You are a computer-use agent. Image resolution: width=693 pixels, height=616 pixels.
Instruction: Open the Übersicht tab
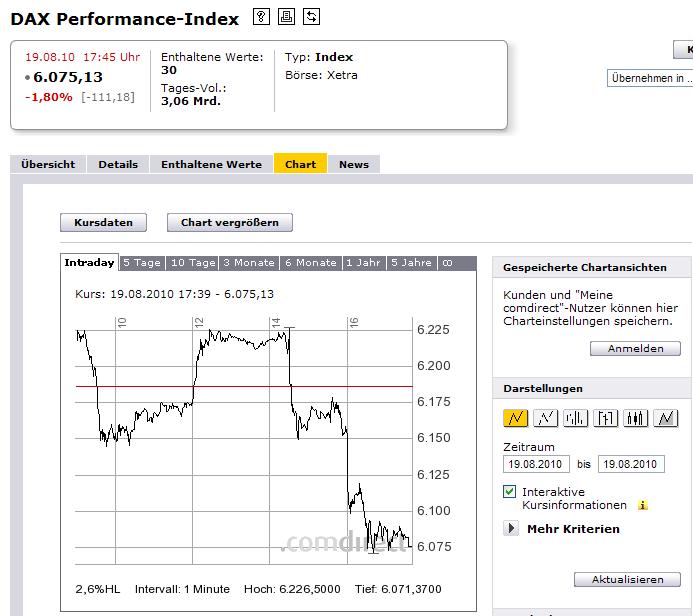pos(48,164)
